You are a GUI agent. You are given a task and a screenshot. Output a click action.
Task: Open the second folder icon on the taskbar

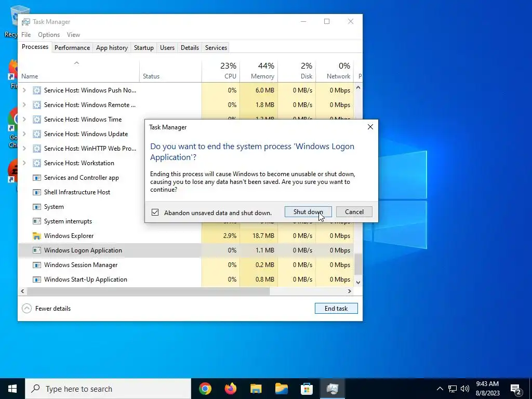click(281, 389)
